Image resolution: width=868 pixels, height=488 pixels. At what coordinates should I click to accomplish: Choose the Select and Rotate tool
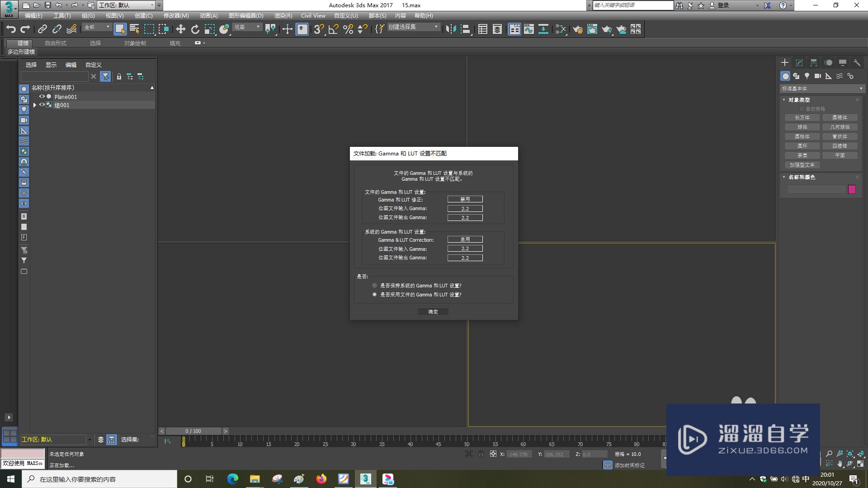tap(195, 29)
